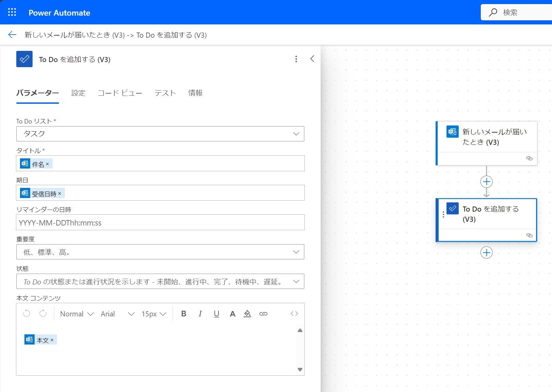Image resolution: width=552 pixels, height=392 pixels.
Task: Switch to the パラメーター tab
Action: (x=38, y=93)
